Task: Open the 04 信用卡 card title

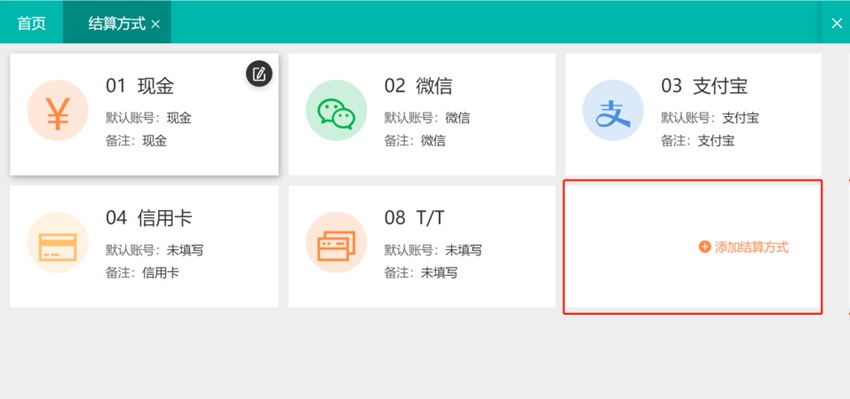Action: pyautogui.click(x=149, y=218)
